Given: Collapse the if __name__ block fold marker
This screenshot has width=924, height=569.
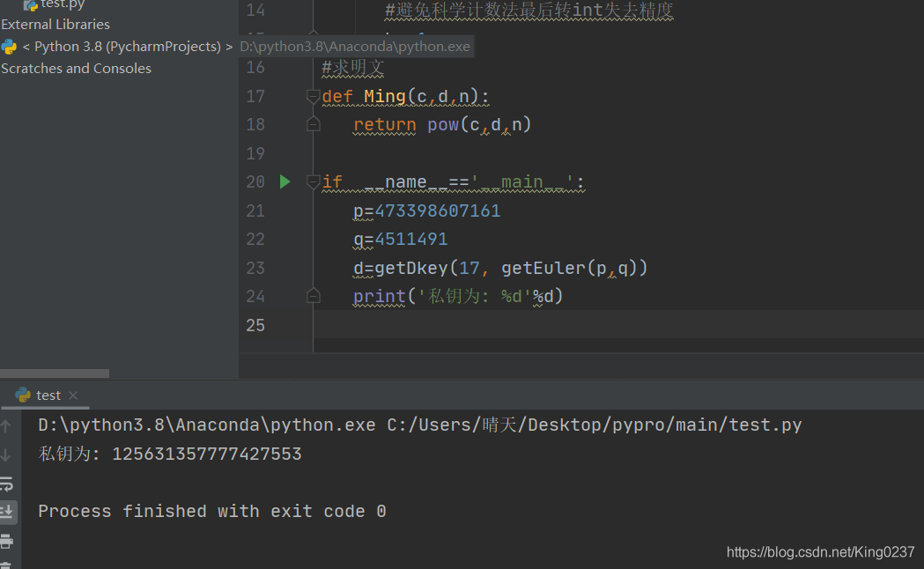Looking at the screenshot, I should [313, 181].
